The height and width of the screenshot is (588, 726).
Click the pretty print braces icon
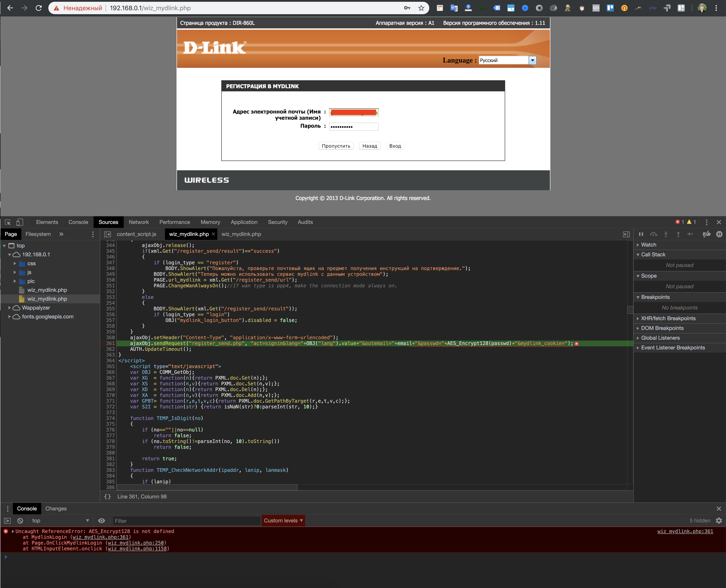(x=107, y=497)
